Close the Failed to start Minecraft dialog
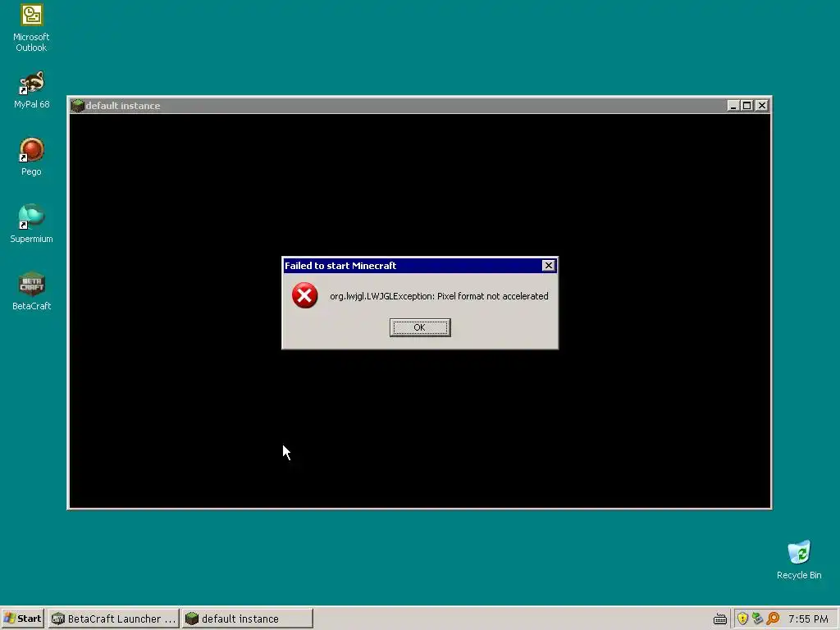Viewport: 840px width, 630px height. (548, 265)
